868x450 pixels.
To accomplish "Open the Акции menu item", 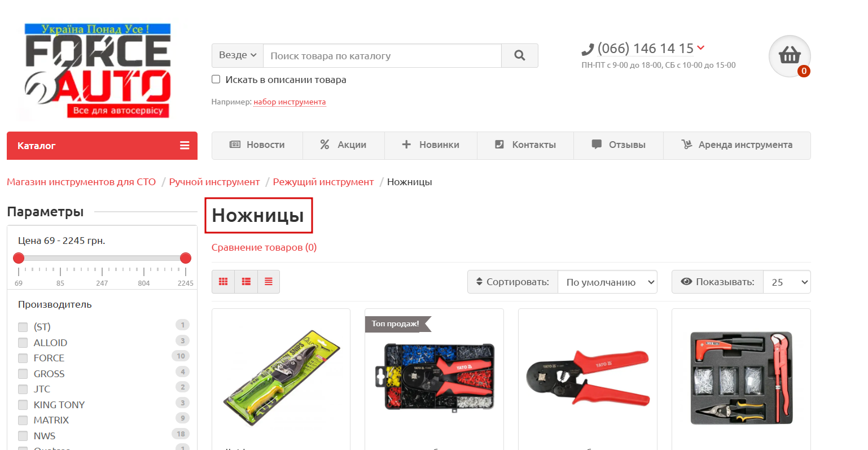I will 344,145.
